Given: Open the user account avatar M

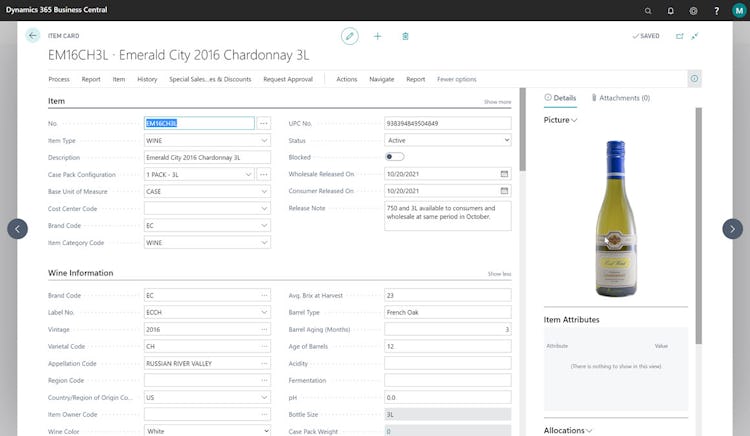Looking at the screenshot, I should click(x=739, y=11).
